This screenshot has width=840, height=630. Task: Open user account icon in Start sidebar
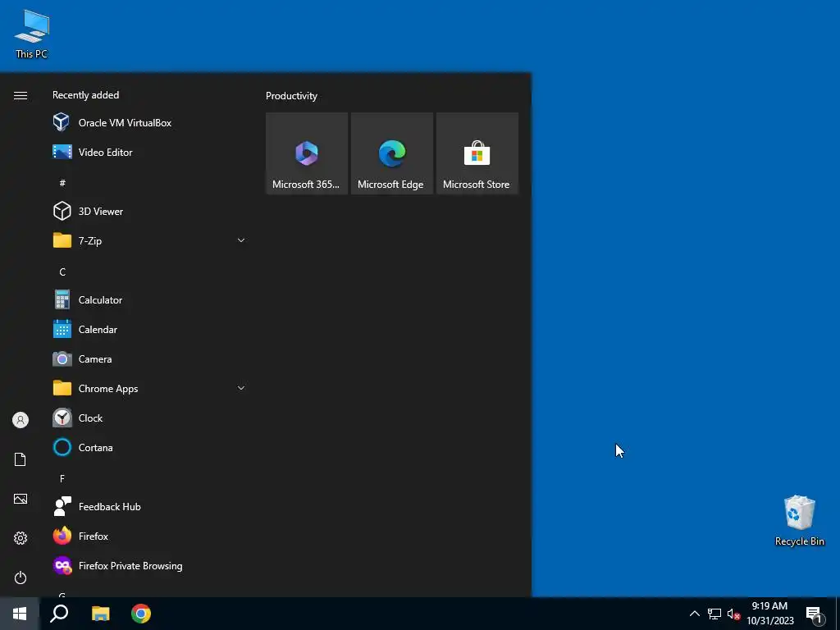(21, 420)
